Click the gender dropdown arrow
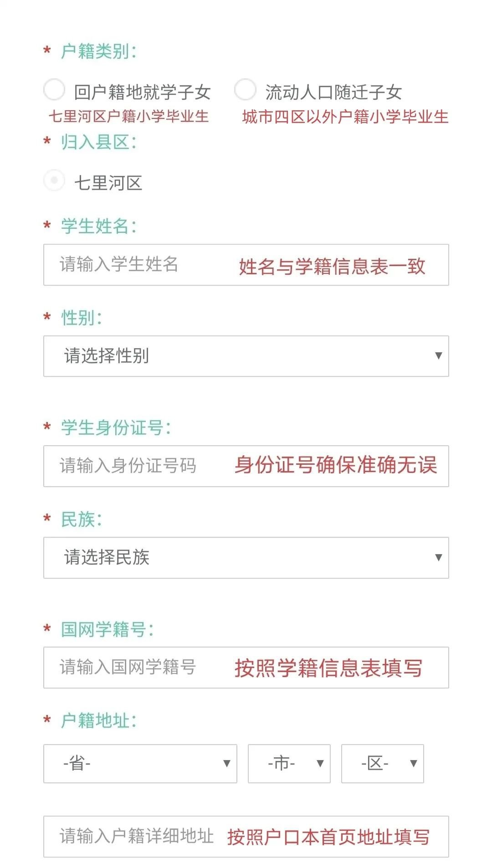 coord(438,356)
